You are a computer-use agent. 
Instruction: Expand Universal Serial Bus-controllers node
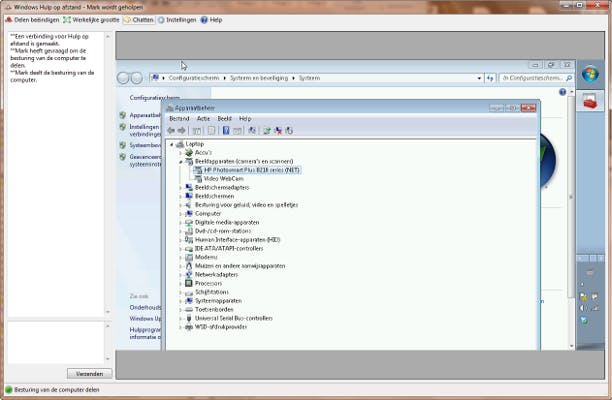(180, 318)
